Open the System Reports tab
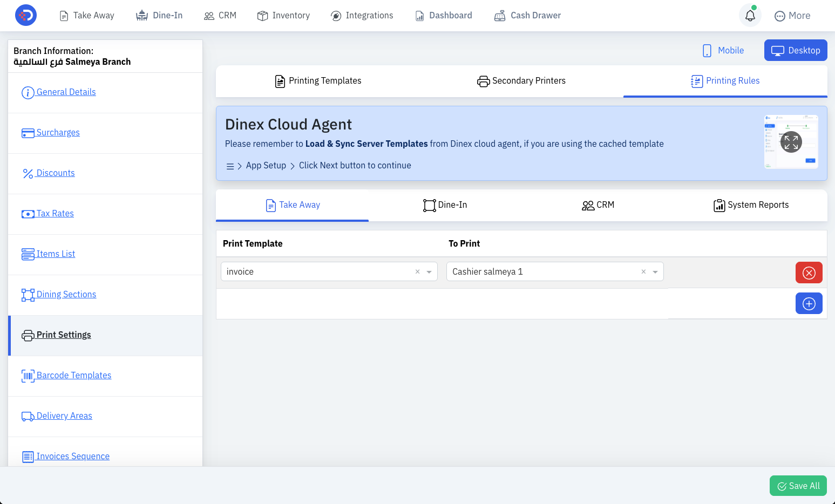The image size is (835, 504). 751,205
